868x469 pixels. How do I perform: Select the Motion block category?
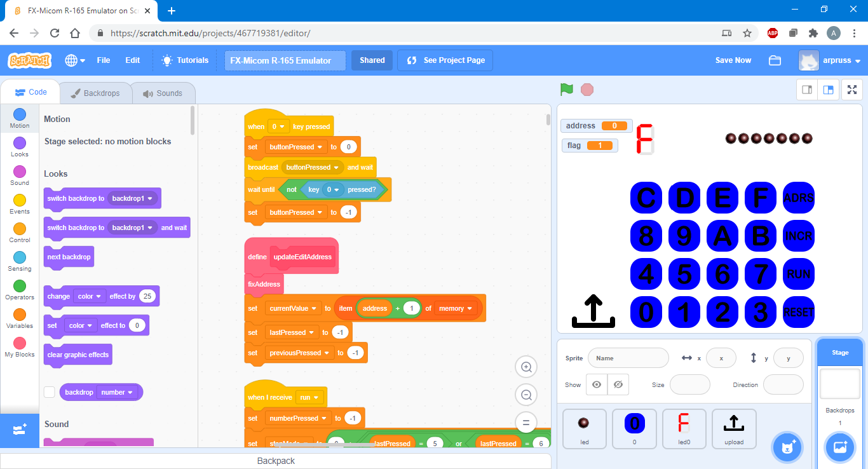click(20, 118)
